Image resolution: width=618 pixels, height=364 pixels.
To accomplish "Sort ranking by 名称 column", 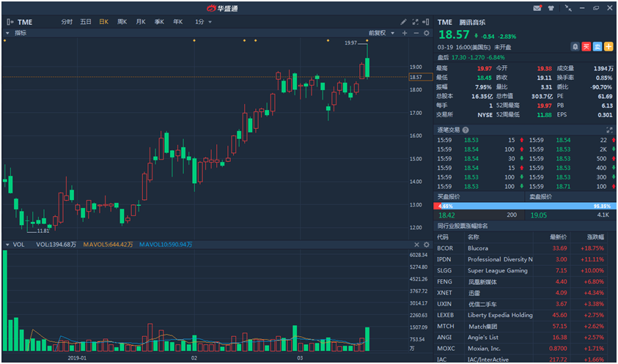I will [474, 237].
